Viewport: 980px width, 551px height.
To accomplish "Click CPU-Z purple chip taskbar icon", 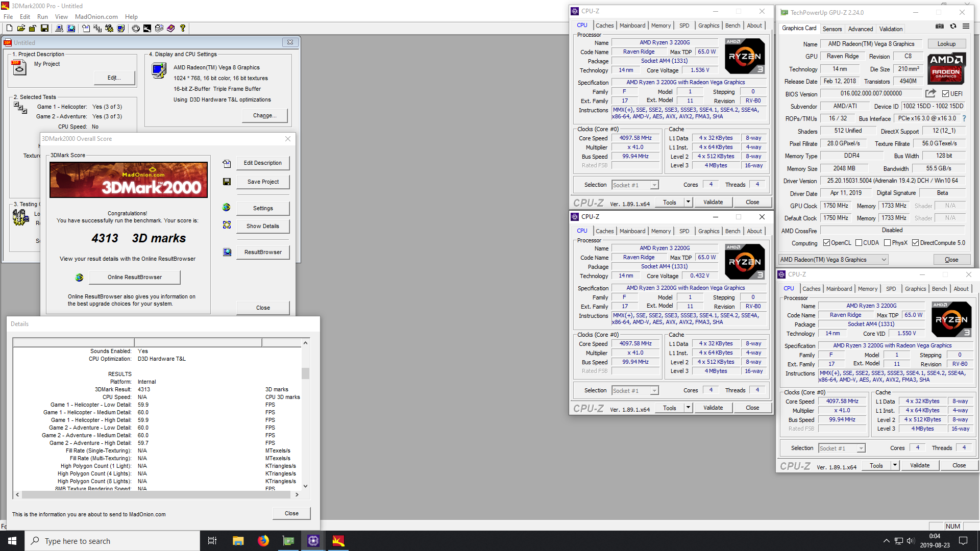I will (x=313, y=541).
